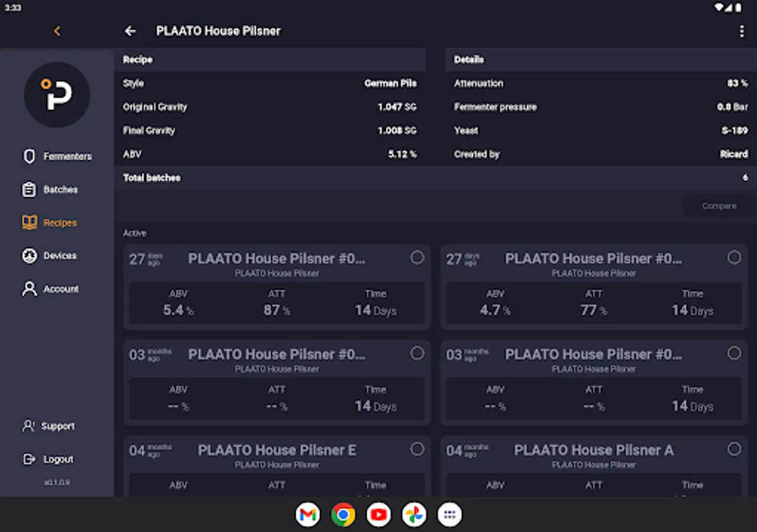Click the Total batches row label
This screenshot has width=757, height=532.
tap(151, 177)
